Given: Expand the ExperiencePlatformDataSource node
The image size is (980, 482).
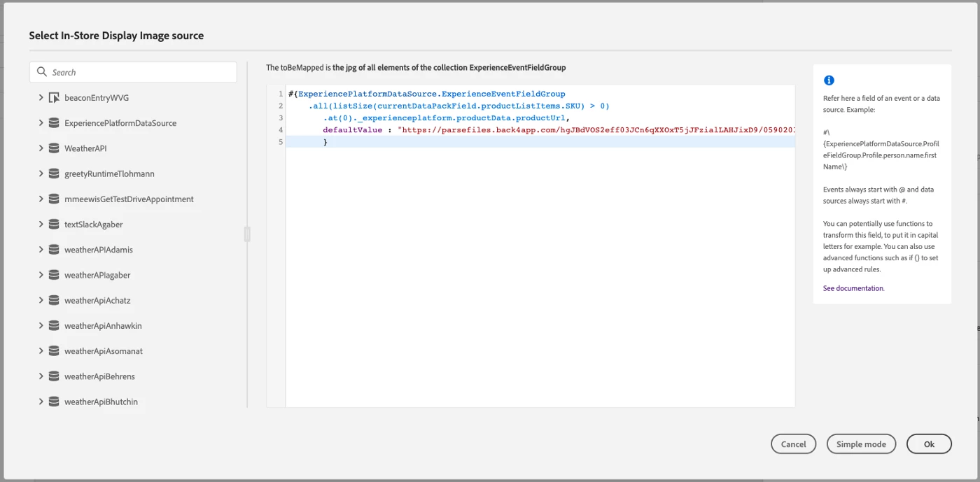Looking at the screenshot, I should tap(41, 123).
